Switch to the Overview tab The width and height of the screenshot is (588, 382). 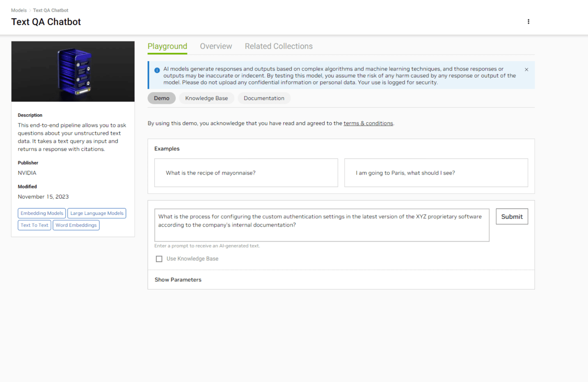coord(216,46)
